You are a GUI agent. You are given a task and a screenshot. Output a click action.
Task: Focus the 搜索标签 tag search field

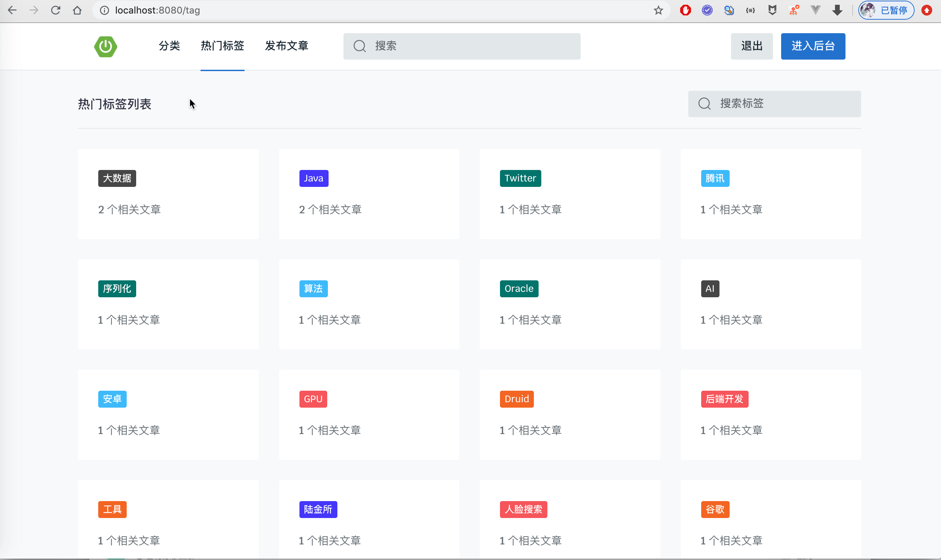(774, 104)
